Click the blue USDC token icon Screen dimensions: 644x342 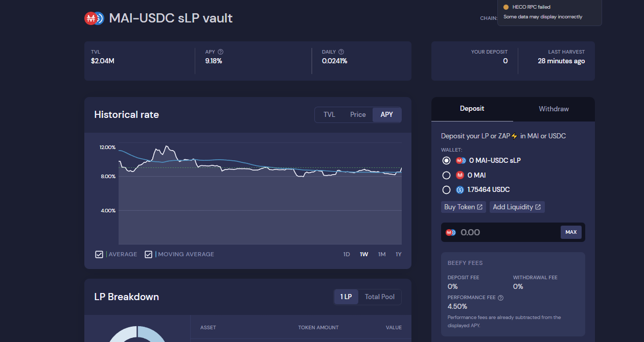point(460,190)
